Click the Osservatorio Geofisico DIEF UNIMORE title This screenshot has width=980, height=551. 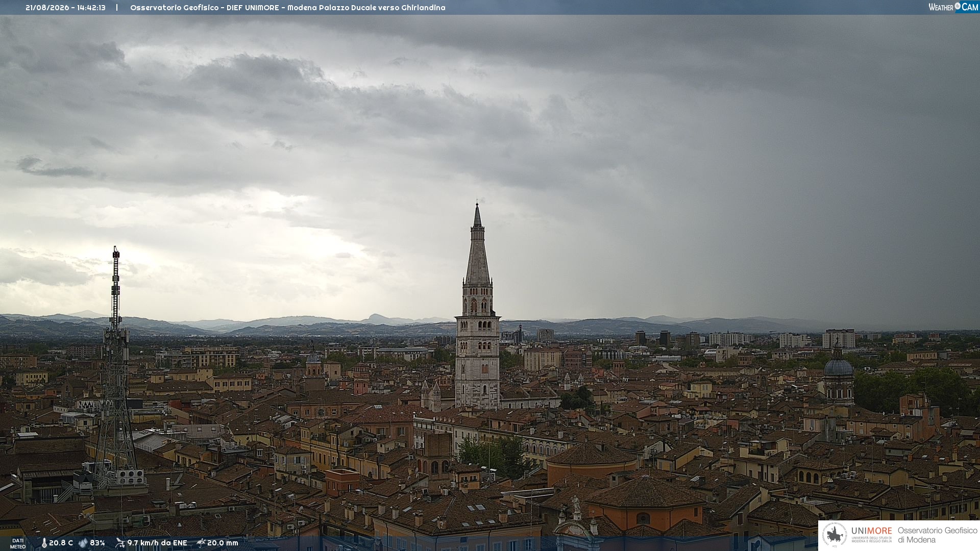pyautogui.click(x=204, y=8)
